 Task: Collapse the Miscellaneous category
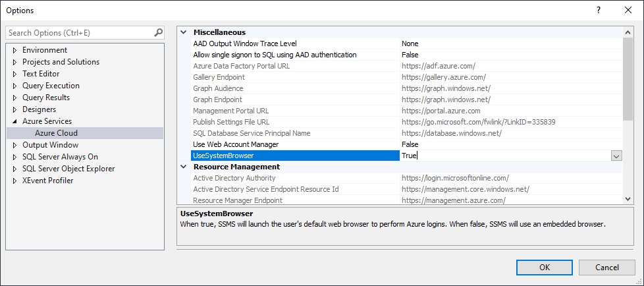[183, 32]
